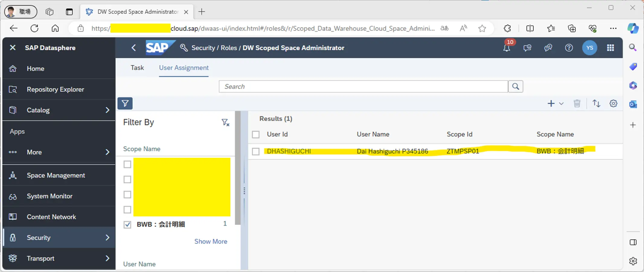Click into the Search field

pos(363,86)
